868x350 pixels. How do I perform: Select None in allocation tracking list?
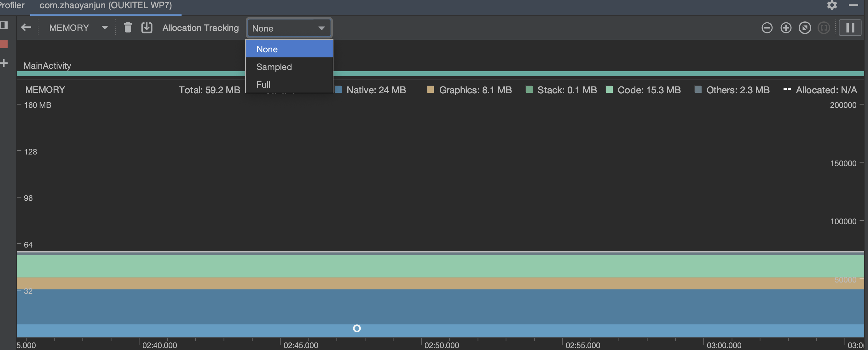pyautogui.click(x=289, y=49)
